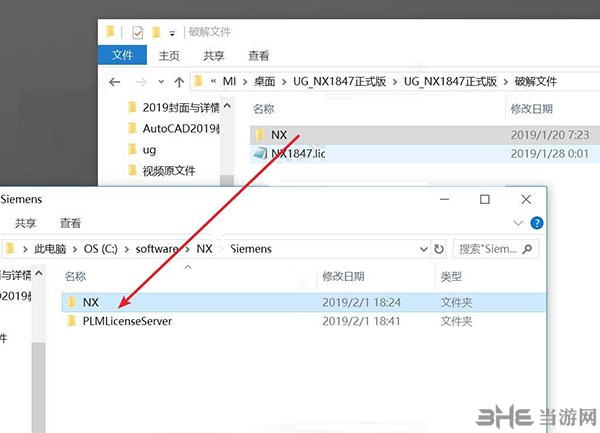Sort by 名称 column in the 破解文件 window
Screen dimensions: 600x433
(264, 109)
